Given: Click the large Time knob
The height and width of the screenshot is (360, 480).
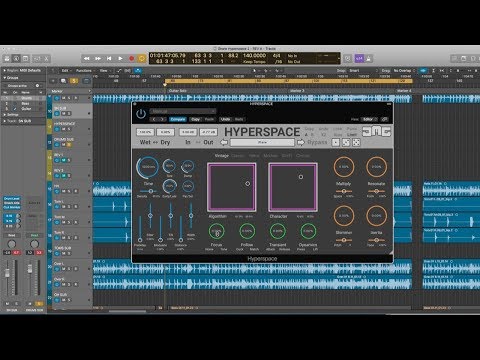Looking at the screenshot, I should coord(148,167).
